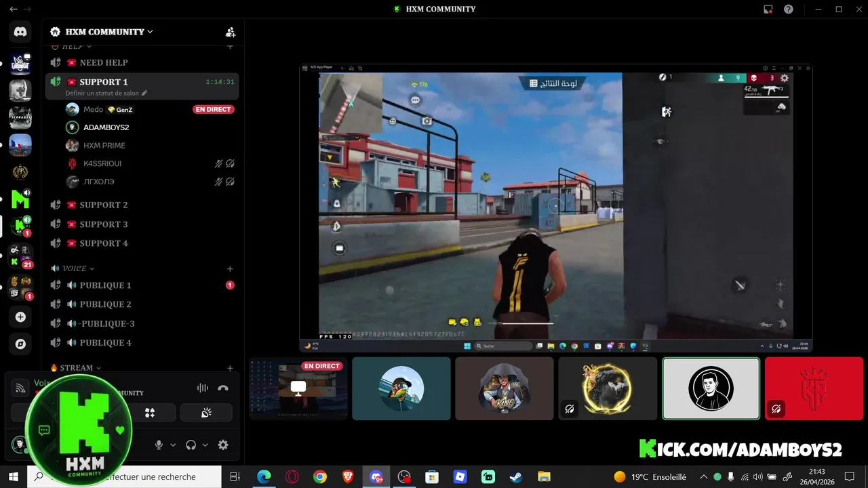Select the red KR participant tile

[814, 389]
